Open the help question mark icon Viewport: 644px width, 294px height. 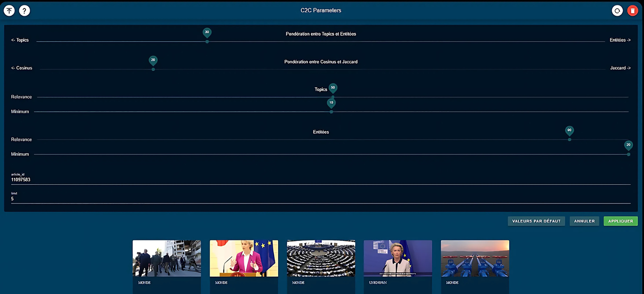(24, 11)
